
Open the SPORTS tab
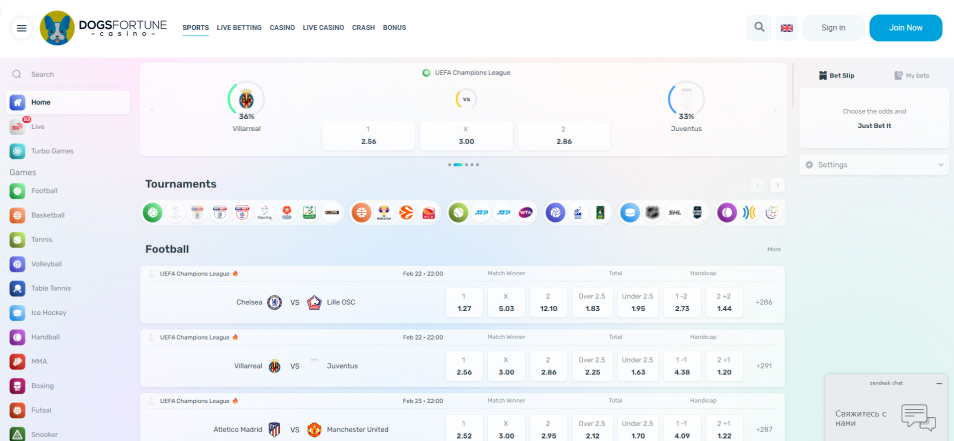[x=195, y=28]
